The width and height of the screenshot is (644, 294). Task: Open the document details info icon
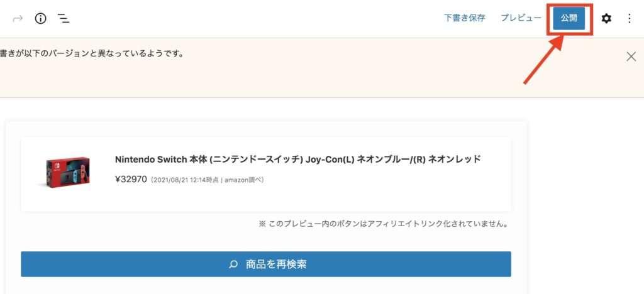(40, 18)
